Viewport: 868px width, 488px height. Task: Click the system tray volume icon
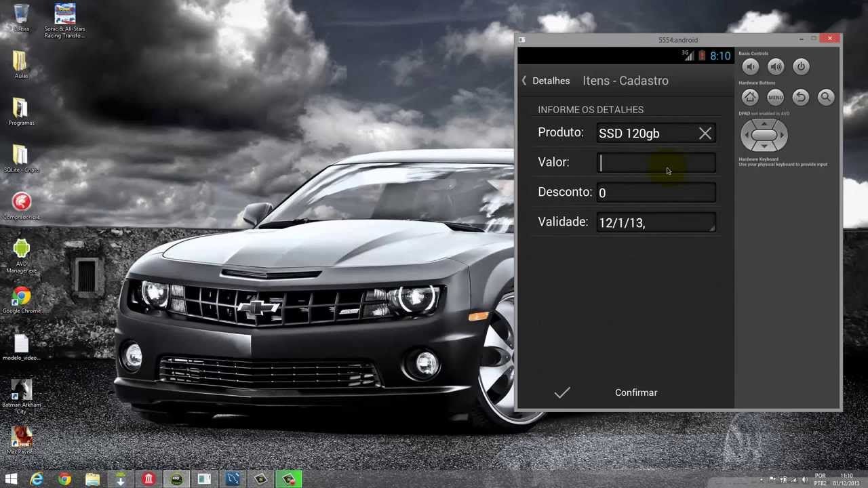pyautogui.click(x=805, y=480)
